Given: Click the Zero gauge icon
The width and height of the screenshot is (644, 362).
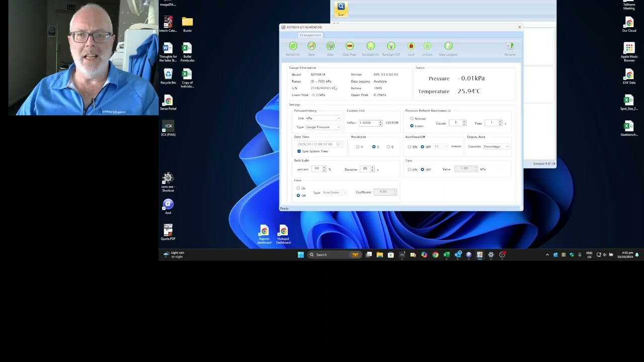Looking at the screenshot, I should (x=330, y=46).
